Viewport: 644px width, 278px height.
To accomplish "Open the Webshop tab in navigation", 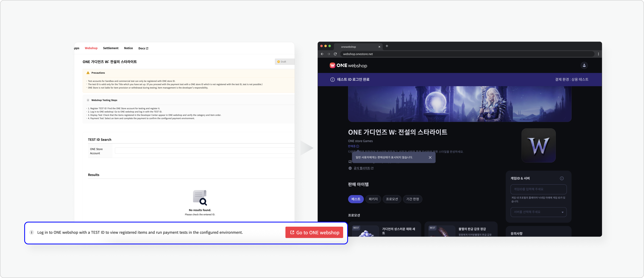I will (91, 48).
